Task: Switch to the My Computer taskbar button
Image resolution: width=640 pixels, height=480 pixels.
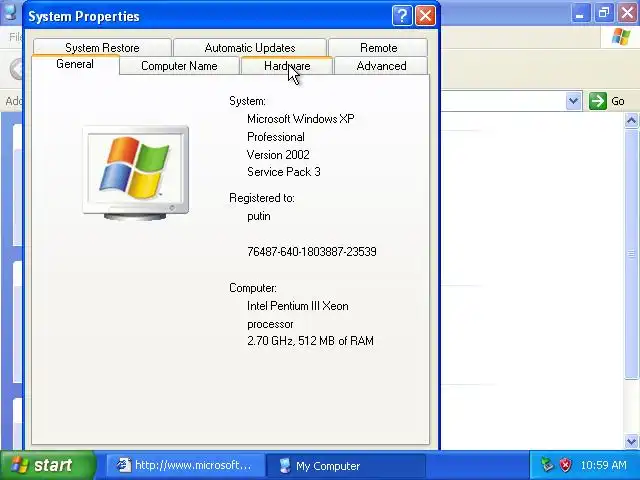Action: pyautogui.click(x=346, y=465)
